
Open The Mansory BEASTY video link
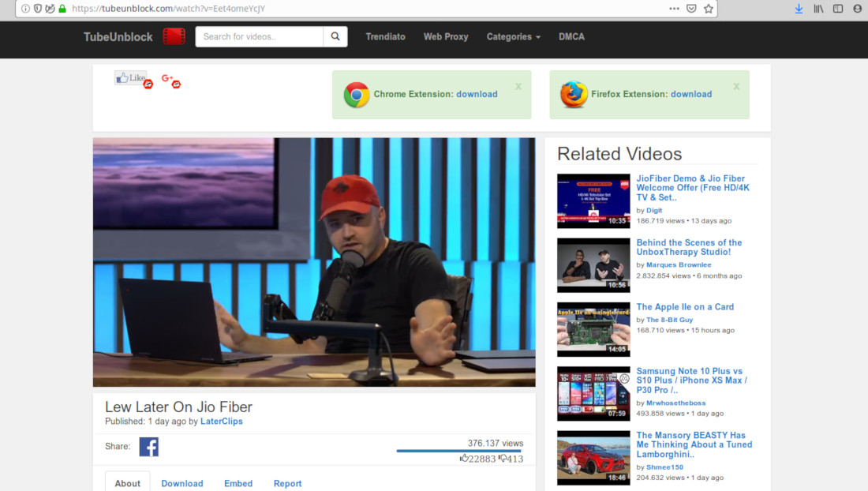pyautogui.click(x=694, y=444)
